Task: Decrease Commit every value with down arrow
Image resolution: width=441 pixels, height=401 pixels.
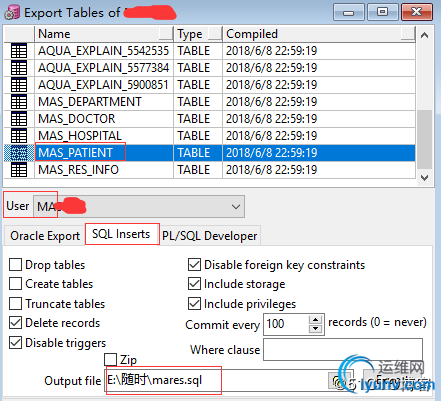Action: point(315,329)
